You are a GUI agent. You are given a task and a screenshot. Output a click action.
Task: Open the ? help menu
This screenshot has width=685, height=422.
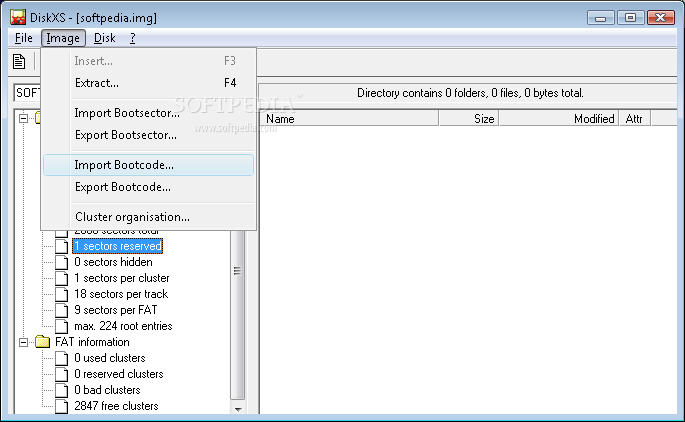pyautogui.click(x=132, y=38)
